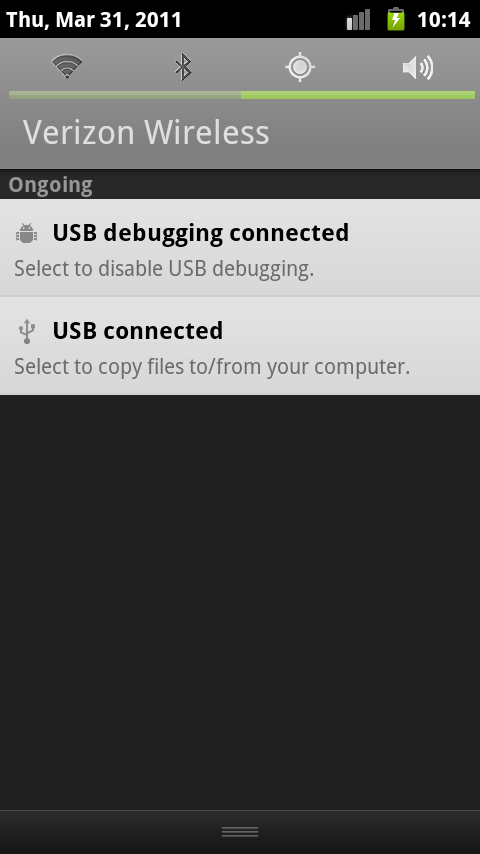Toggle the Wi-Fi quick setting icon
This screenshot has width=480, height=854.
click(x=67, y=67)
